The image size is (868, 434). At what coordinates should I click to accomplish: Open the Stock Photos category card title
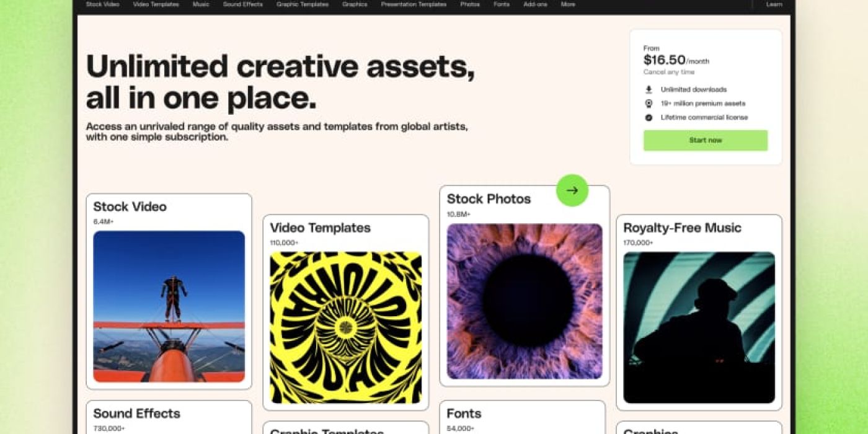tap(489, 199)
